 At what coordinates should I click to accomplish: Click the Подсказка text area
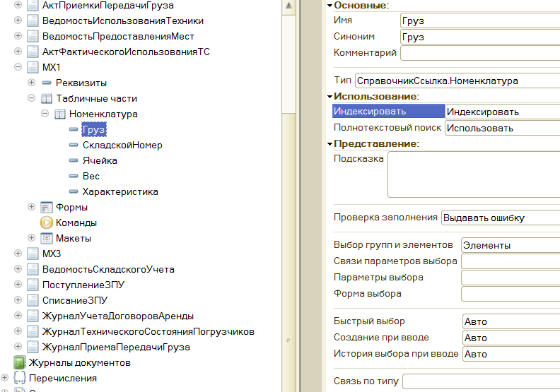pos(474,174)
